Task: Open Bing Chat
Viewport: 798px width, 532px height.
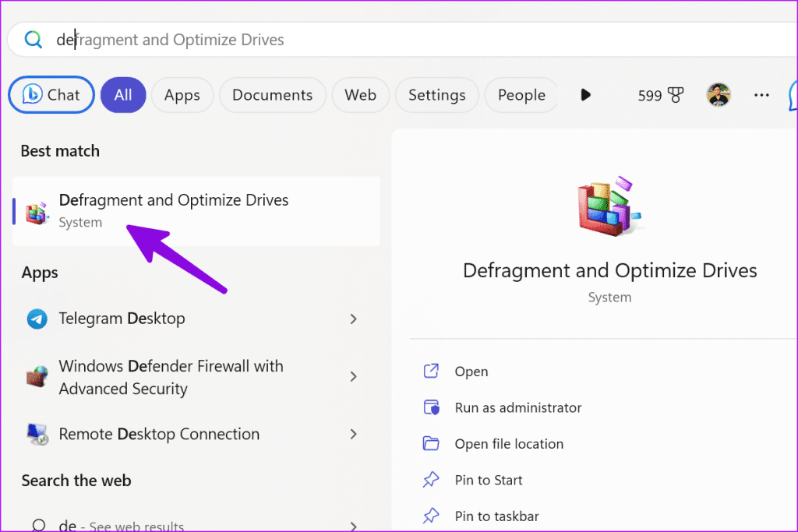Action: (x=51, y=94)
